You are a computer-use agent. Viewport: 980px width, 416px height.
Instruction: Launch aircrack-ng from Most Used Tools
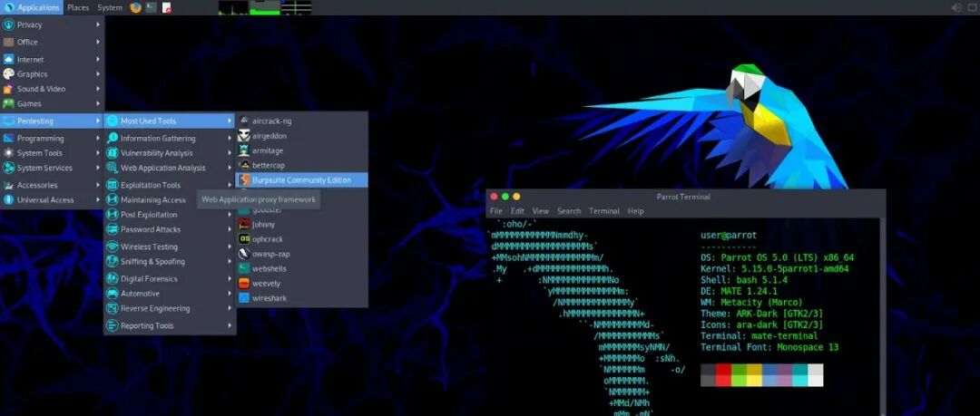pyautogui.click(x=301, y=121)
